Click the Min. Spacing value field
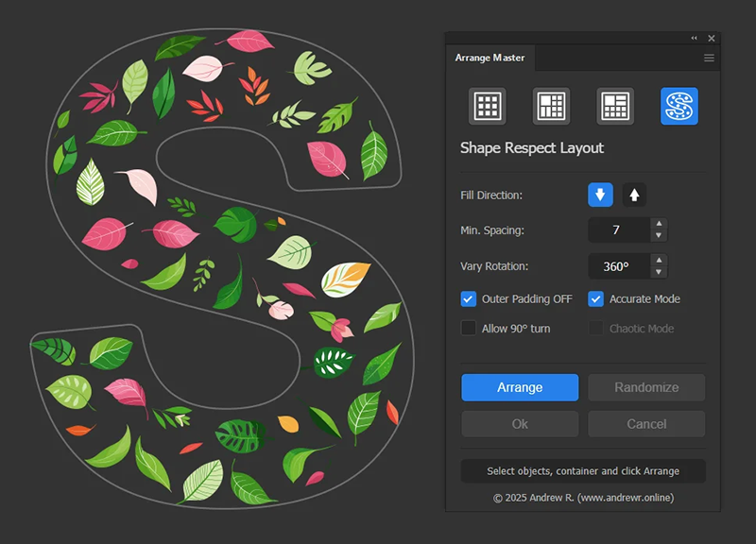 pyautogui.click(x=618, y=230)
